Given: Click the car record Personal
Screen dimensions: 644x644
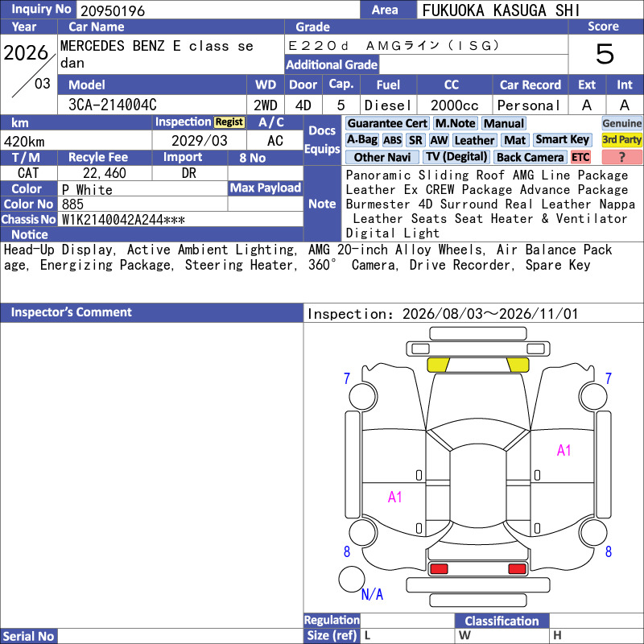Looking at the screenshot, I should point(529,105).
